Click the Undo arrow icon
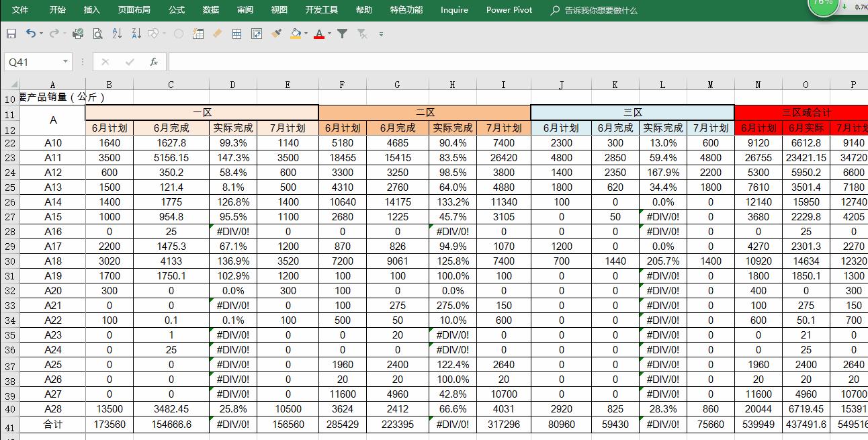Viewport: 868px width, 440px height. click(30, 34)
